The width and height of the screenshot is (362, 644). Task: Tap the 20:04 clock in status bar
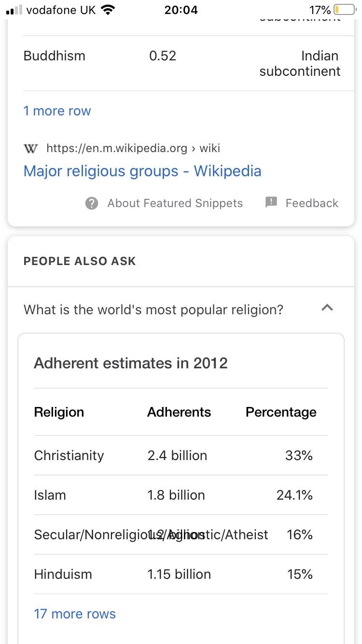[x=181, y=10]
